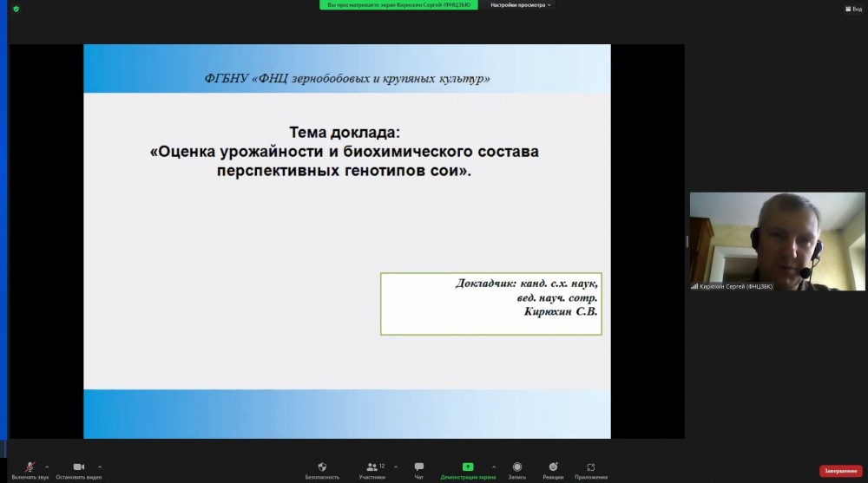
Task: Click the green screen-viewing notification banner
Action: [398, 5]
